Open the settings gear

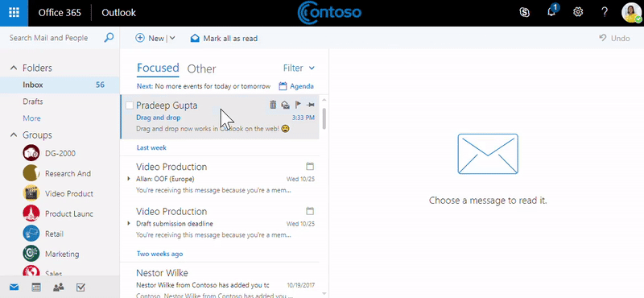(578, 12)
